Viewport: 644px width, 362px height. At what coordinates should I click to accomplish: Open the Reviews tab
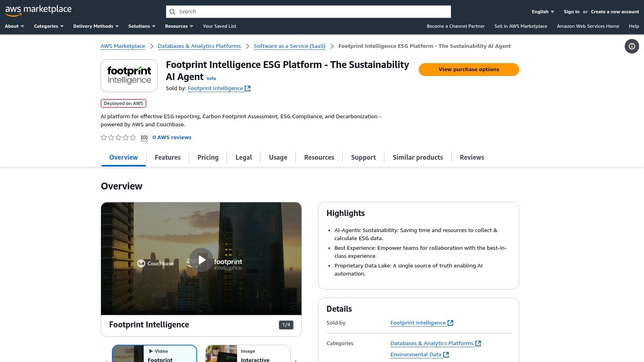pos(472,157)
